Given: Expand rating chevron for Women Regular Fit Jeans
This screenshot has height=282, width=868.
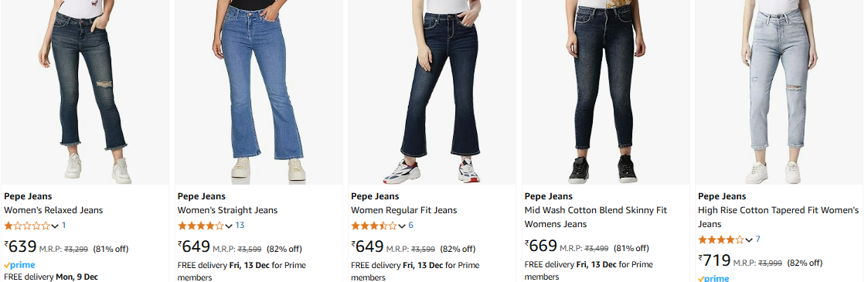Looking at the screenshot, I should 402,226.
